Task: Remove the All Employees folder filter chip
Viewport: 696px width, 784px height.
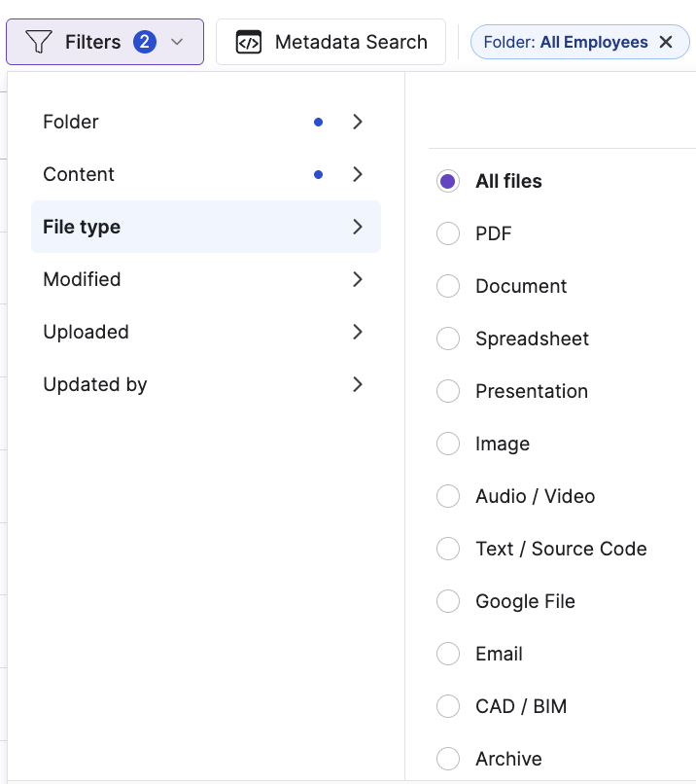Action: coord(666,42)
